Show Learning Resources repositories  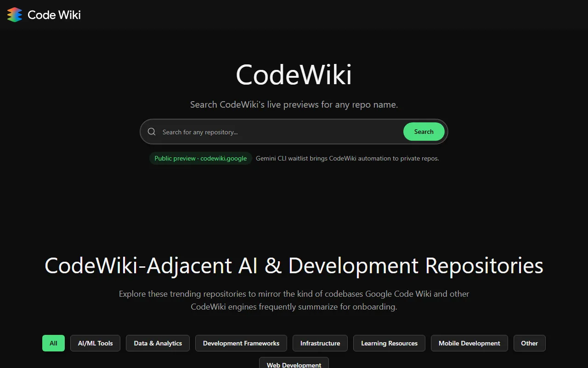[389, 343]
